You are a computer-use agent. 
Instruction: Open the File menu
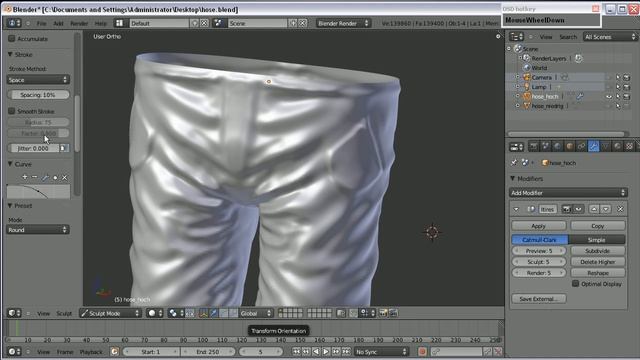click(42, 23)
